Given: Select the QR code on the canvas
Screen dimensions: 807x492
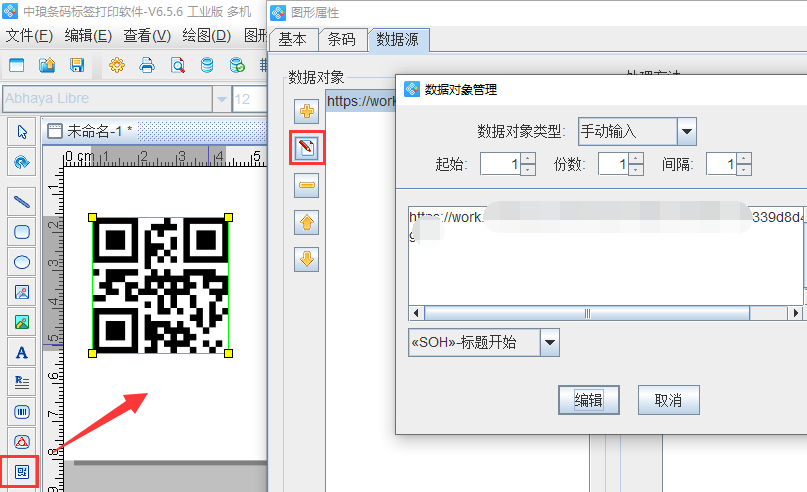Looking at the screenshot, I should 161,286.
